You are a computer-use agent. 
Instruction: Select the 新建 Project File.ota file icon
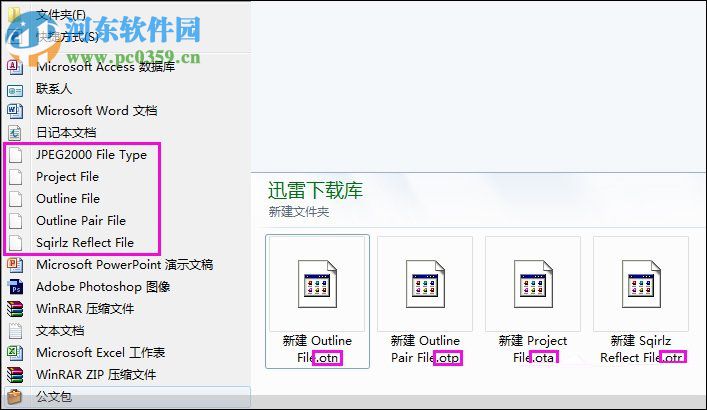pyautogui.click(x=533, y=284)
